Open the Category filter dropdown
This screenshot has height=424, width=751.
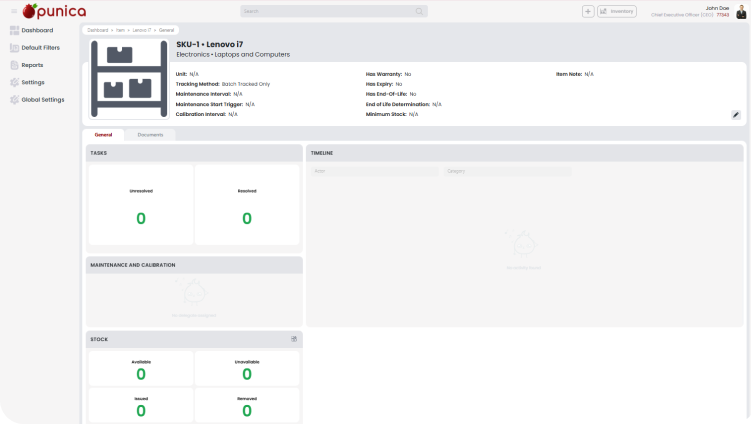coord(508,171)
